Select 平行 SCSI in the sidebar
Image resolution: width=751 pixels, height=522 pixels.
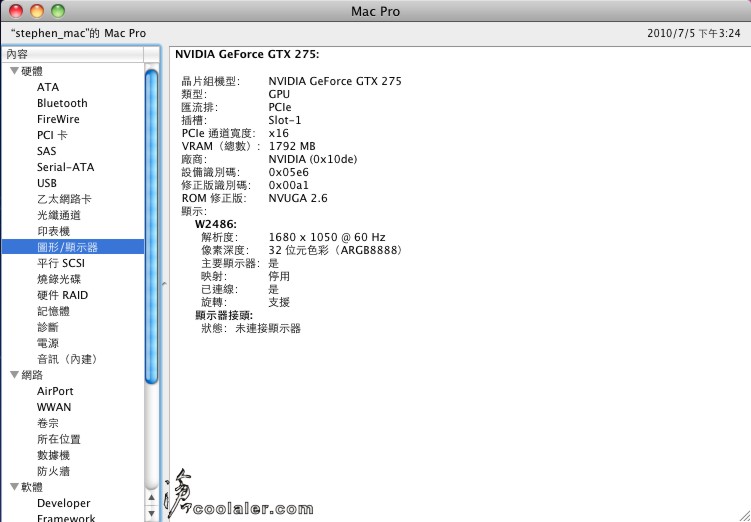(61, 263)
